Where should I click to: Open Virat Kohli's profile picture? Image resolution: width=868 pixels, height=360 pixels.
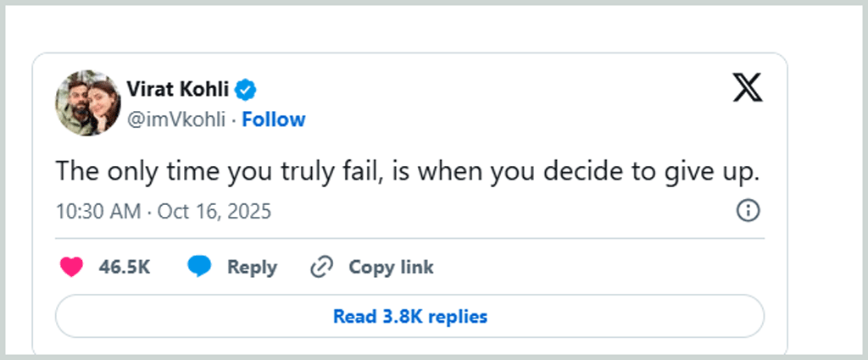(88, 103)
